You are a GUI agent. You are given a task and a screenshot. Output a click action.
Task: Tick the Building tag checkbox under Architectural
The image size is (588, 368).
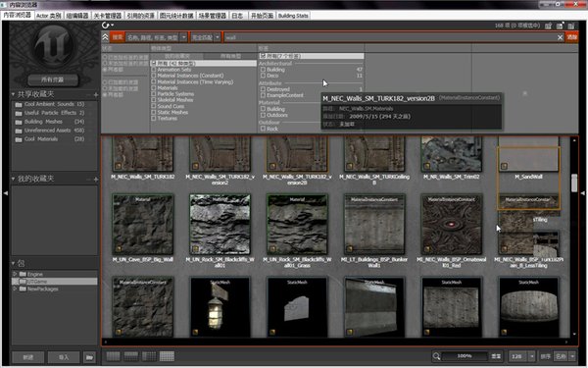click(263, 70)
